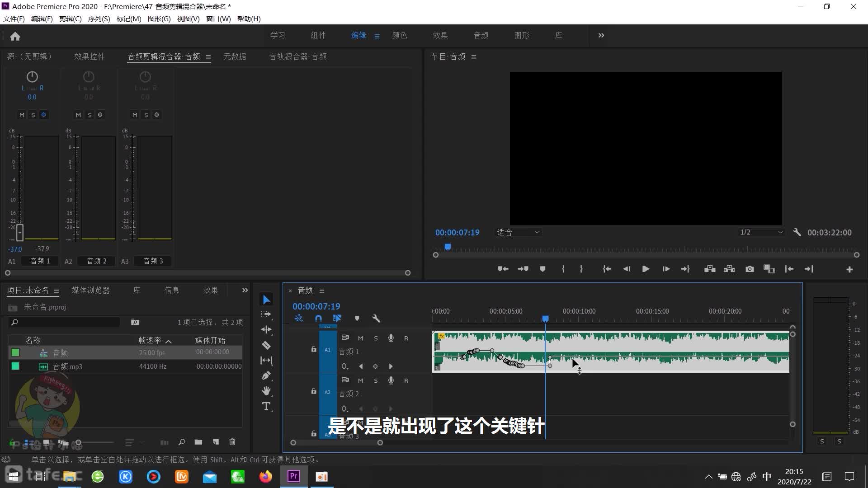Sort by 帧速率 column header
The width and height of the screenshot is (868, 488).
tap(150, 341)
